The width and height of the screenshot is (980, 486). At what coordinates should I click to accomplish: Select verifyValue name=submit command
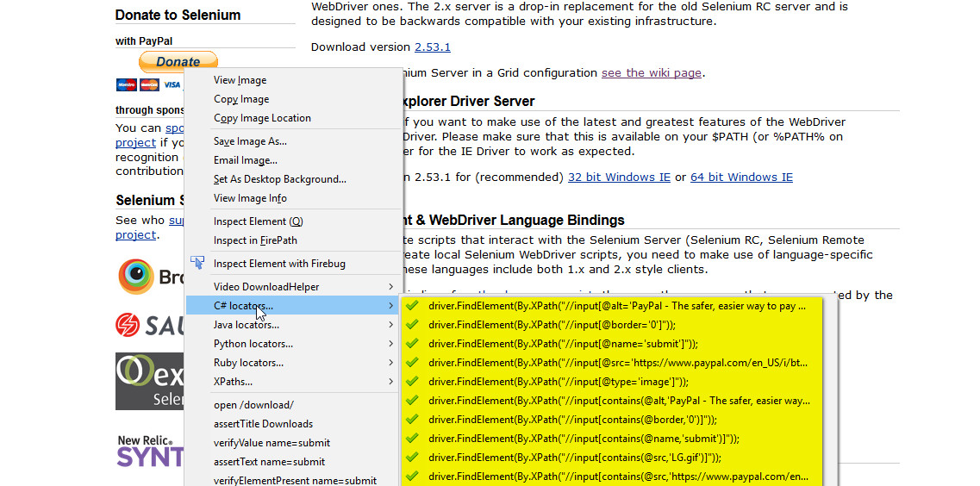[272, 442]
